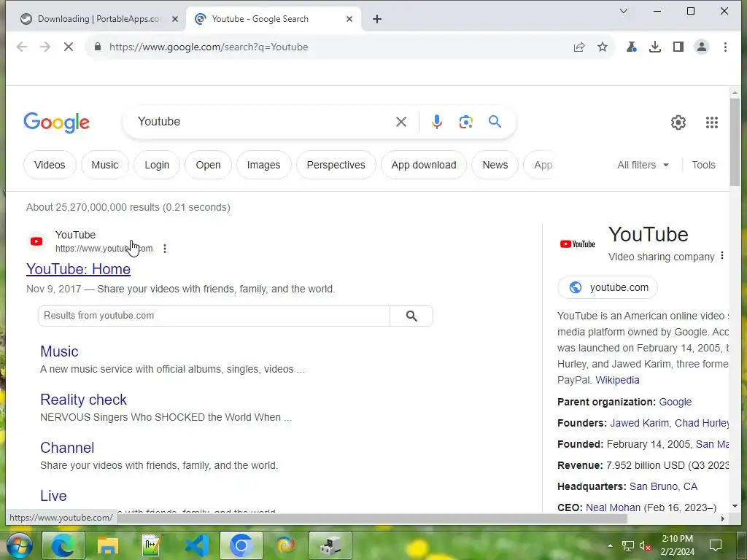This screenshot has height=560, width=747.
Task: Open Visual Studio Code from taskbar
Action: pos(197,545)
